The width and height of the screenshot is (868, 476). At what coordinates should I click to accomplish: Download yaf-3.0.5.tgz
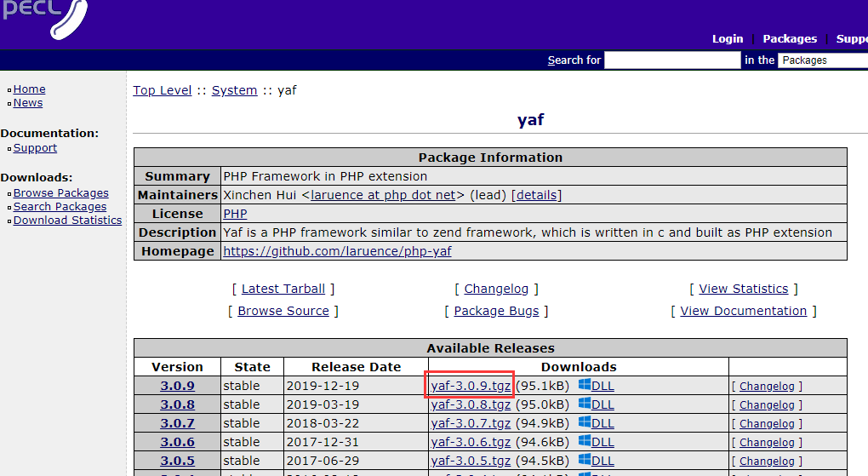pos(471,461)
